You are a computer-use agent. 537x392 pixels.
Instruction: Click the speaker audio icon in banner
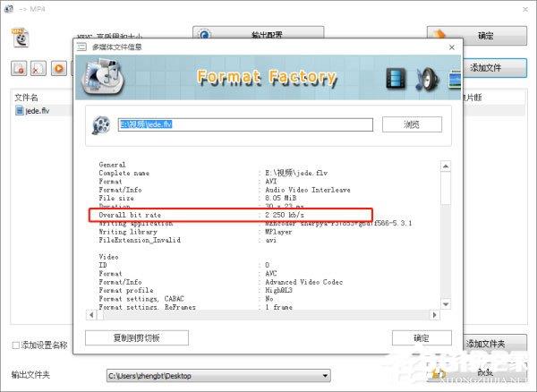pos(427,80)
